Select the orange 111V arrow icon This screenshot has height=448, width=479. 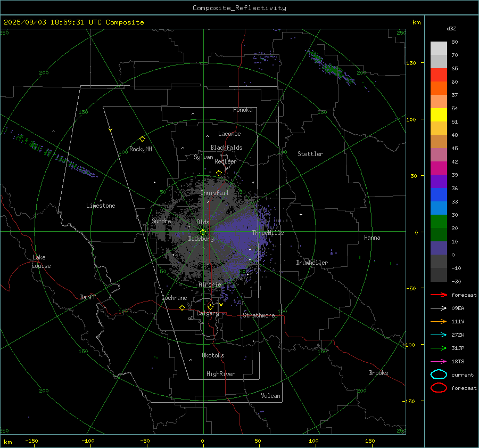pos(439,321)
